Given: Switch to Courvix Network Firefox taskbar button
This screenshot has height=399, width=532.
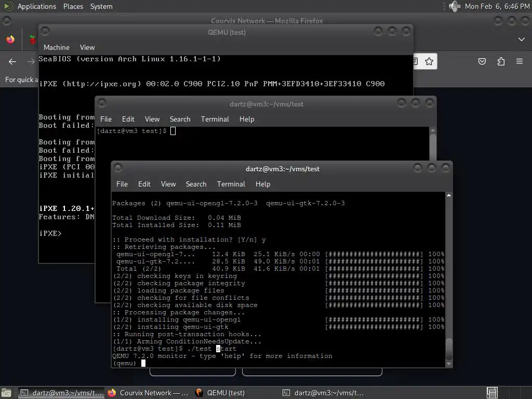Looking at the screenshot, I should pyautogui.click(x=148, y=393).
